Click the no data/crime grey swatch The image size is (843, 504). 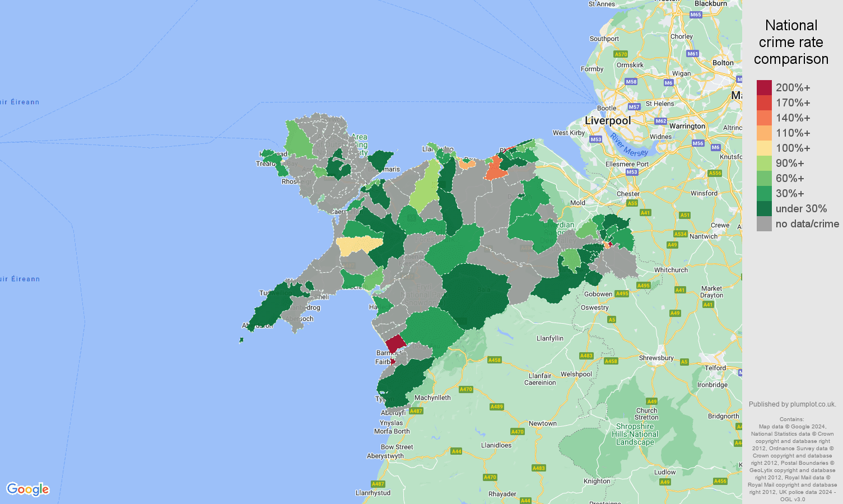click(x=764, y=223)
